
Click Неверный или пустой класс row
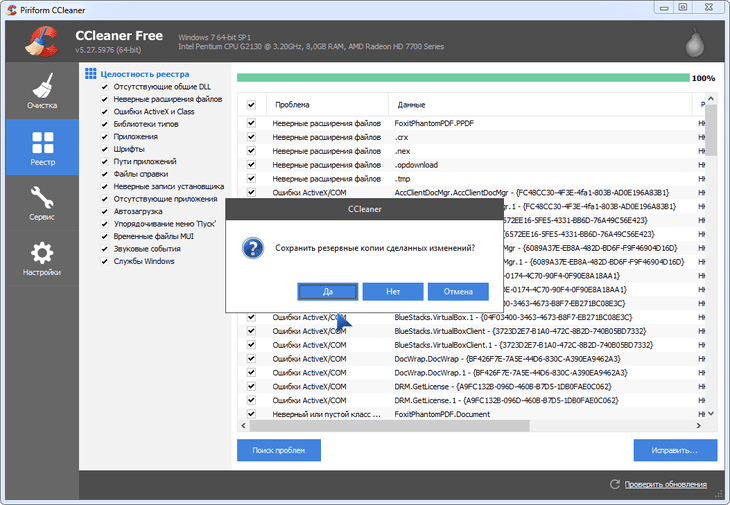point(471,414)
